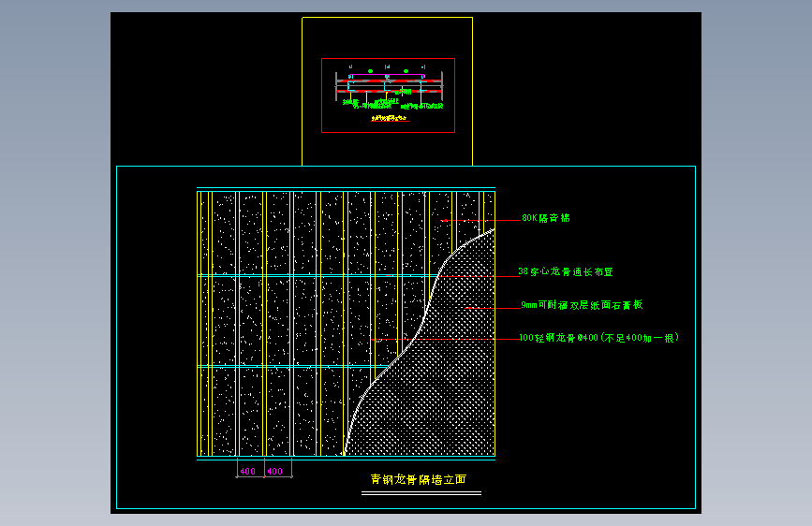Image resolution: width=812 pixels, height=526 pixels.
Task: Select the '100轻钢龙骨@400(不足400加一根)' note
Action: (599, 338)
